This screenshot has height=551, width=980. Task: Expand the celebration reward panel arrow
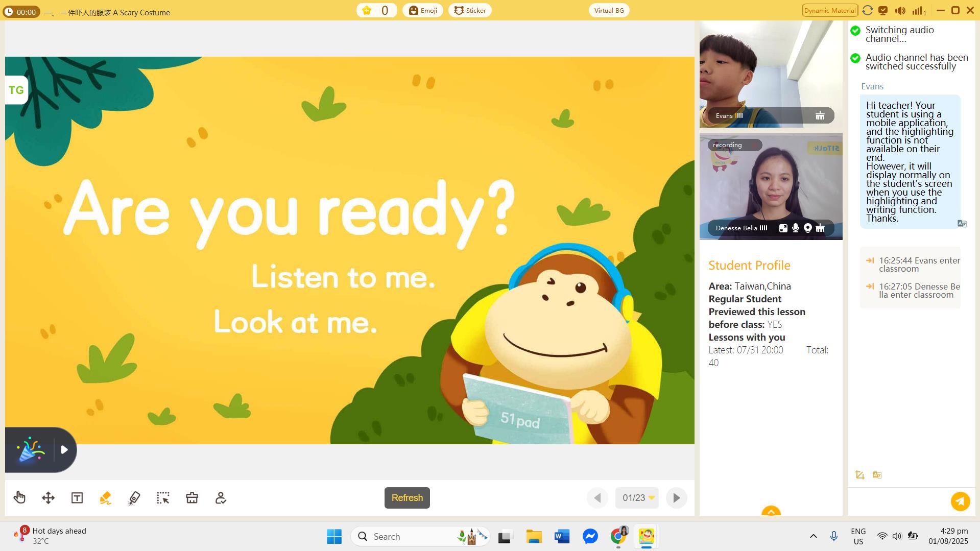pos(64,450)
